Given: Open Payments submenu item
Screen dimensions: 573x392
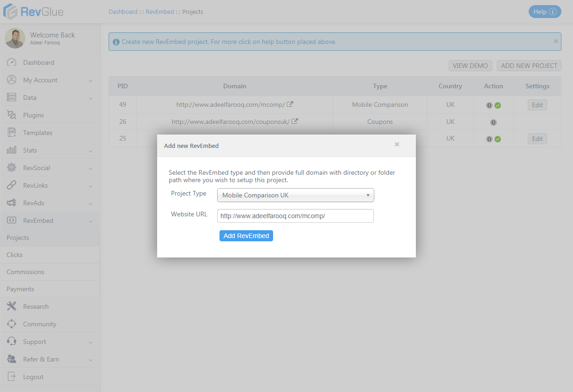Looking at the screenshot, I should [49, 289].
